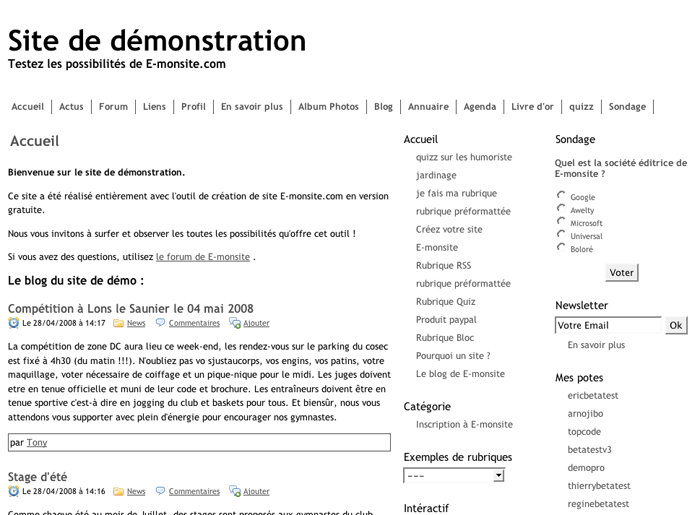Open En savoir plus in navigation bar
Screen dimensions: 700x515
click(x=252, y=107)
